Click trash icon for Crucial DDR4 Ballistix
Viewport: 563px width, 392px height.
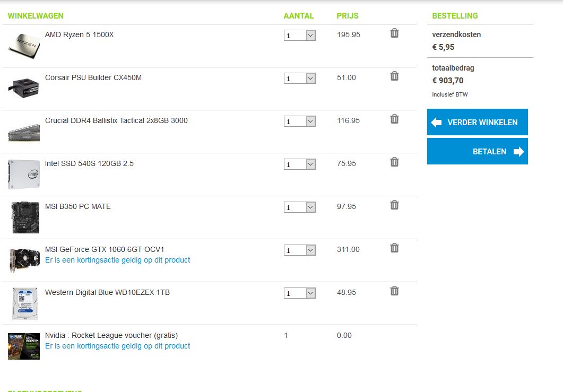coord(394,119)
